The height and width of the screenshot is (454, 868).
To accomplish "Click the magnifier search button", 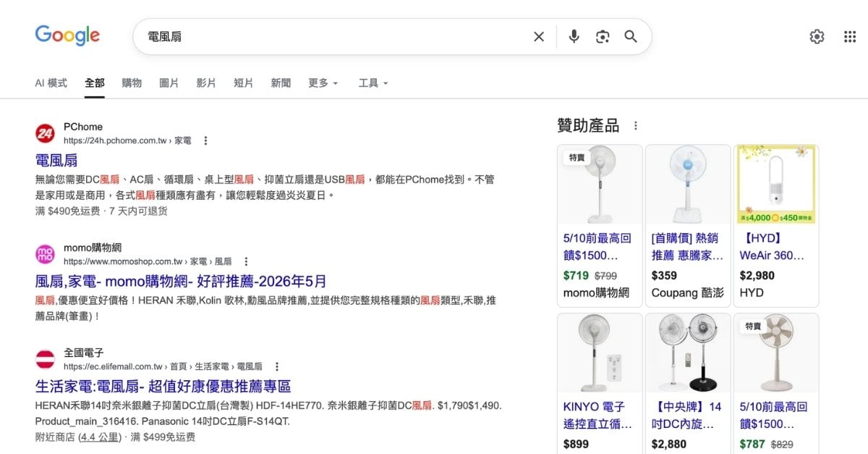I will coord(631,36).
